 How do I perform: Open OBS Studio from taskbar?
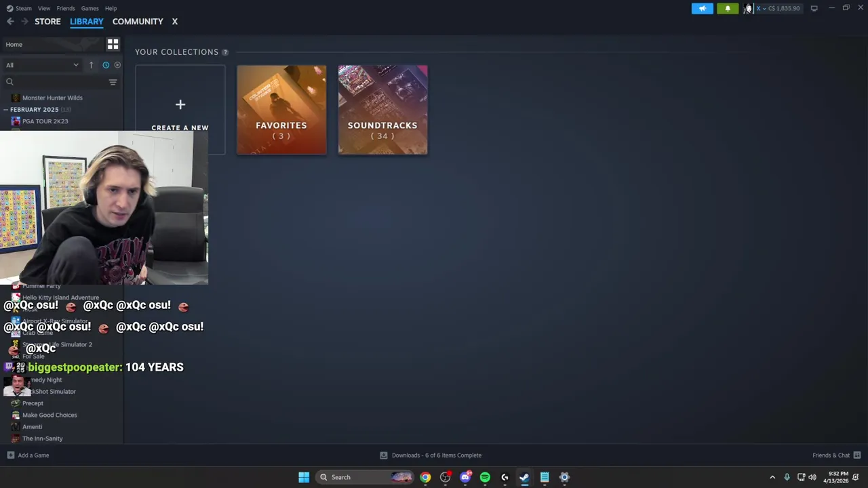click(445, 477)
